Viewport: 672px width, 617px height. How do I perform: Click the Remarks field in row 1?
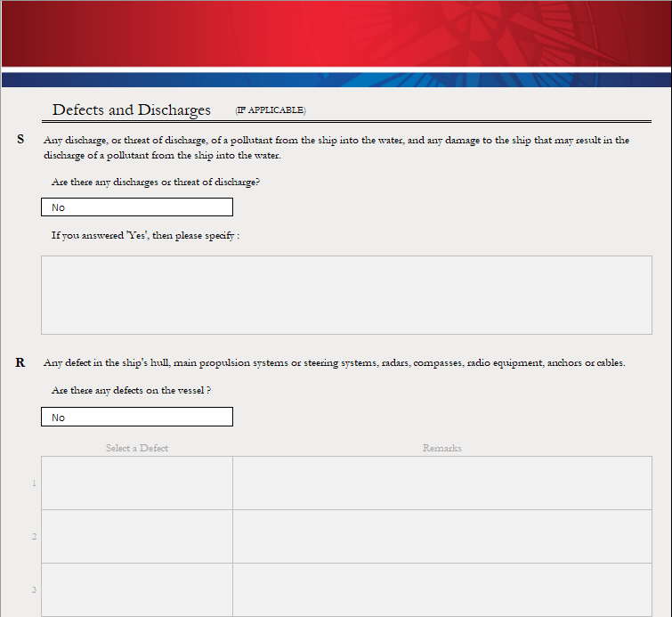(x=441, y=483)
